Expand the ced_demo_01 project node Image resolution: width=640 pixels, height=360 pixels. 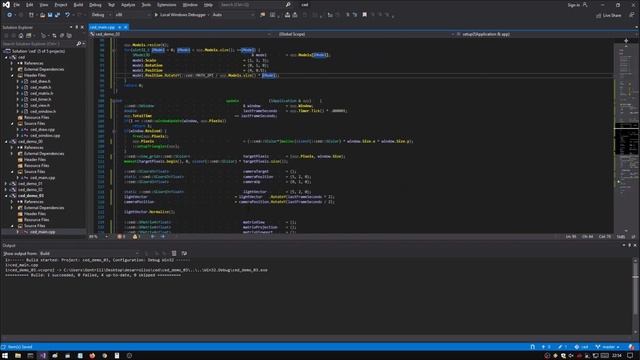coord(6,184)
